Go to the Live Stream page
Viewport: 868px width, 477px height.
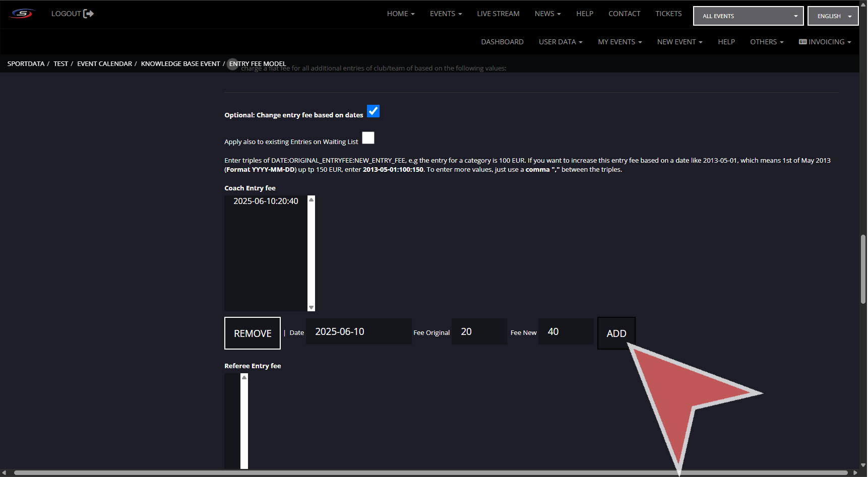click(x=498, y=14)
